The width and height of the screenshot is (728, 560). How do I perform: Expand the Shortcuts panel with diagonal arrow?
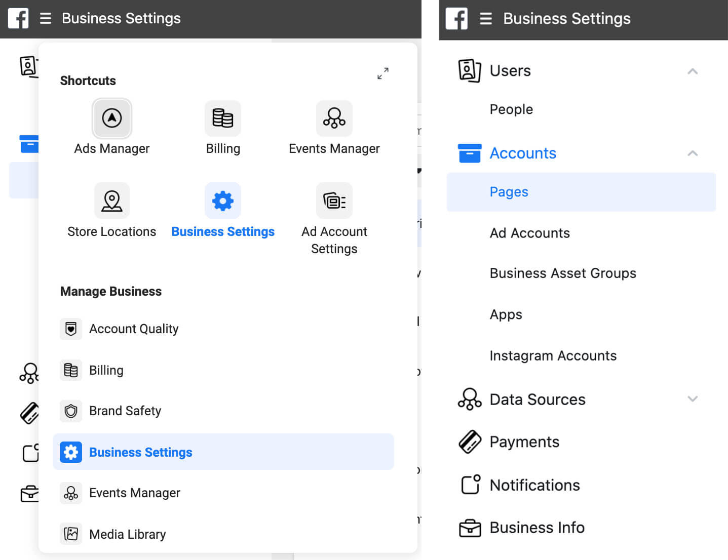pyautogui.click(x=384, y=73)
